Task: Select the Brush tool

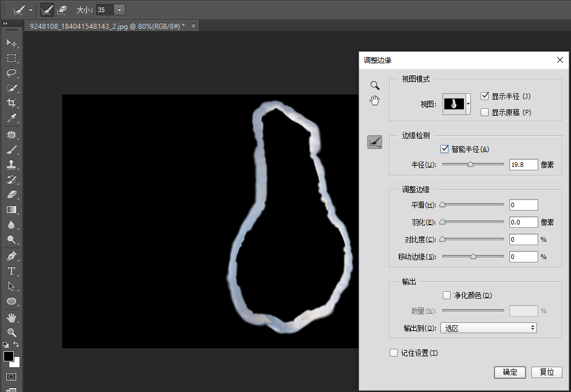Action: [x=12, y=149]
